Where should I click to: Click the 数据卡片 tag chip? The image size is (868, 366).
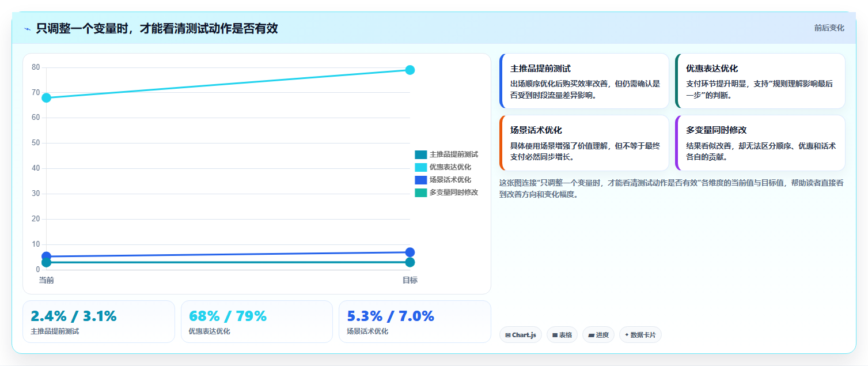pyautogui.click(x=640, y=335)
